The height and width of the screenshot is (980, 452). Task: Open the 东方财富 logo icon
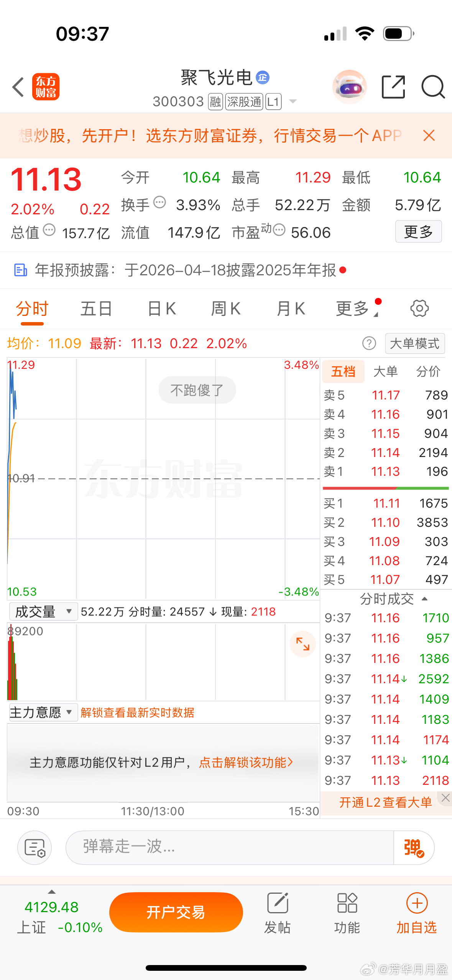[x=46, y=87]
